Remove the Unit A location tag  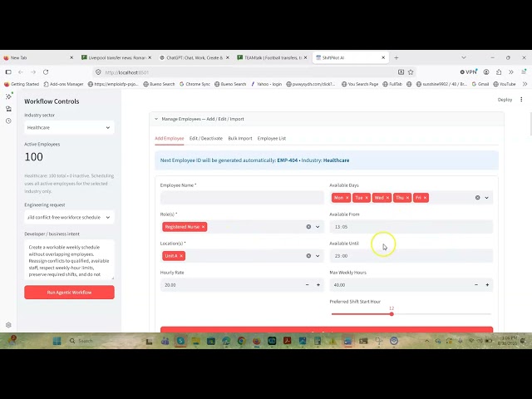(x=181, y=256)
